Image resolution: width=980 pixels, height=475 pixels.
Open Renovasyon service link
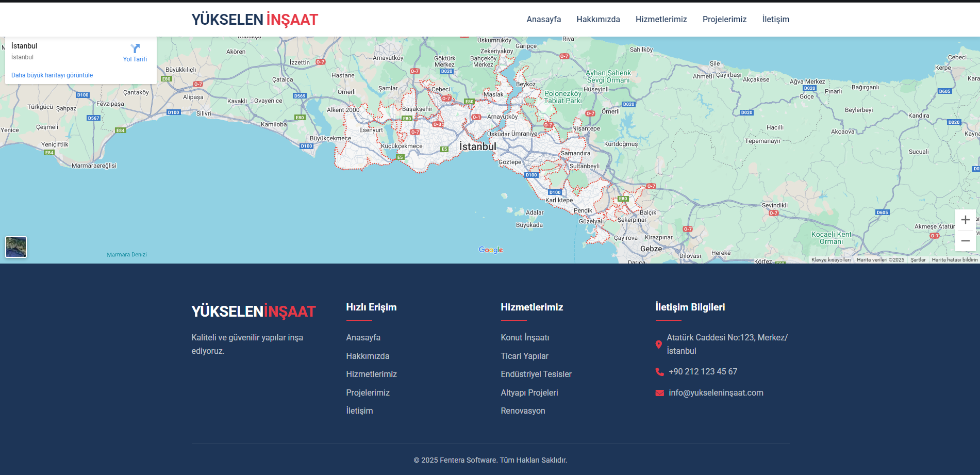click(523, 411)
